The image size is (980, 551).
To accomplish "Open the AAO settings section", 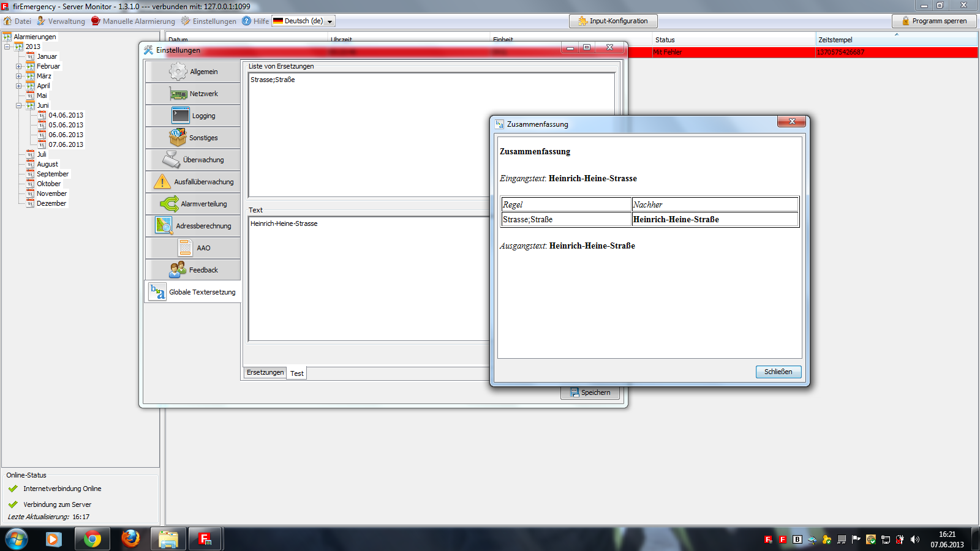I will coord(193,248).
